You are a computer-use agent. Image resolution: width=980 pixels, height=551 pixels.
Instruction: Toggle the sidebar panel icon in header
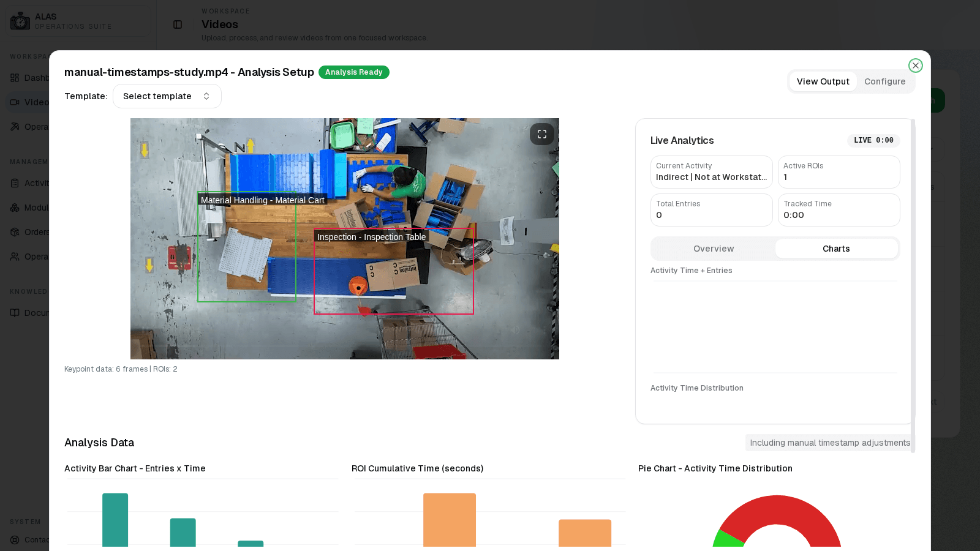point(178,24)
